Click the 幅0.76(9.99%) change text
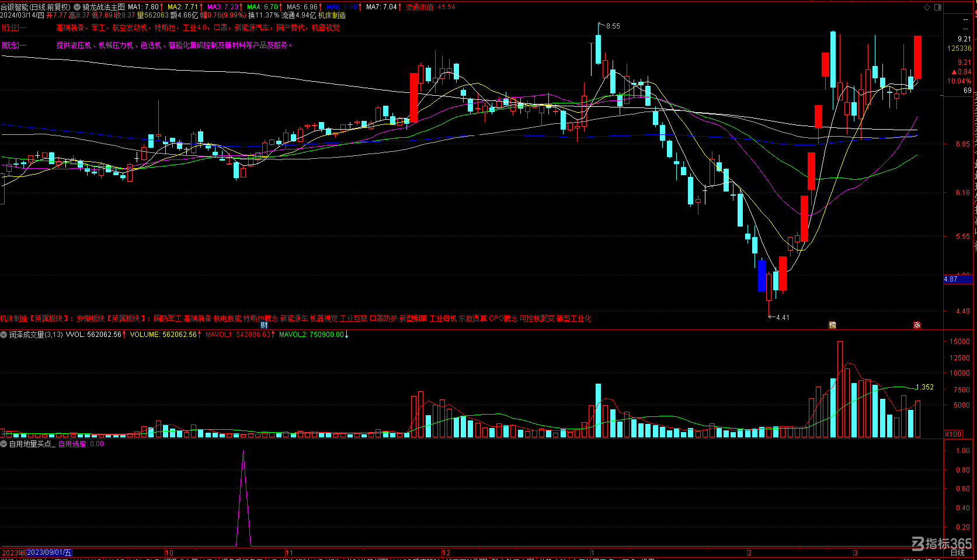Screen dimensions: 977x560 click(224, 16)
